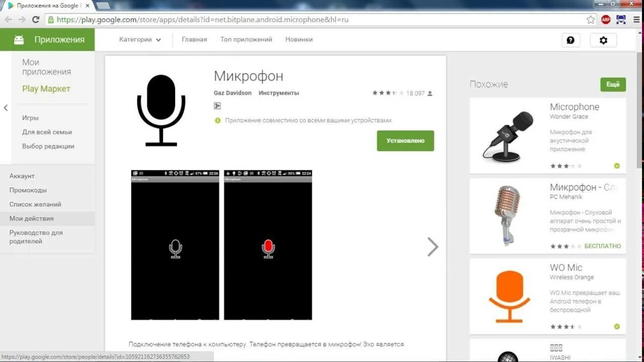Open developer Gaz Davidson page
This screenshot has width=644, height=362.
tap(232, 93)
